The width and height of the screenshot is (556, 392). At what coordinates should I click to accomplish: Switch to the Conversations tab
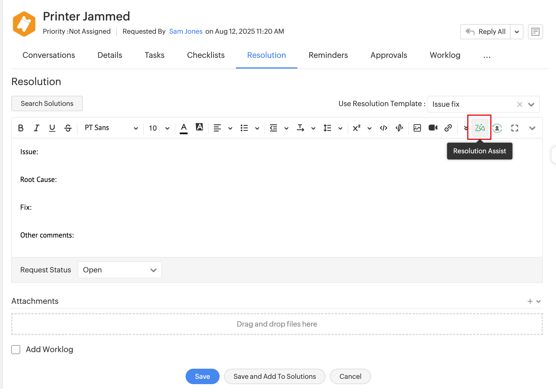pyautogui.click(x=49, y=55)
